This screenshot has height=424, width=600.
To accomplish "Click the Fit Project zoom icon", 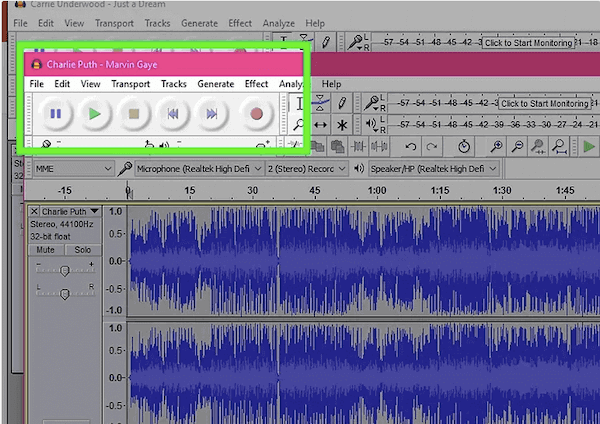I will coord(559,147).
